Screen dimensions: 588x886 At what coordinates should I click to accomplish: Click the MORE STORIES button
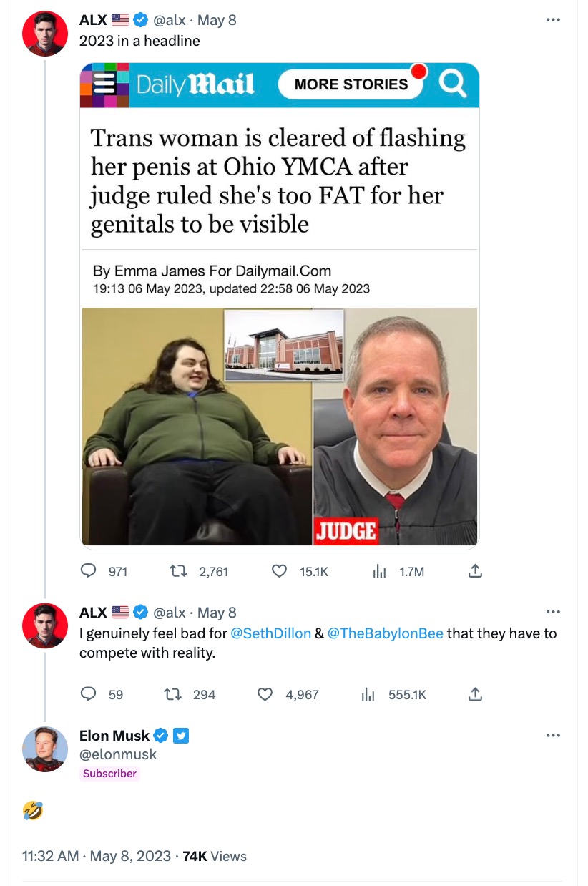pos(350,84)
